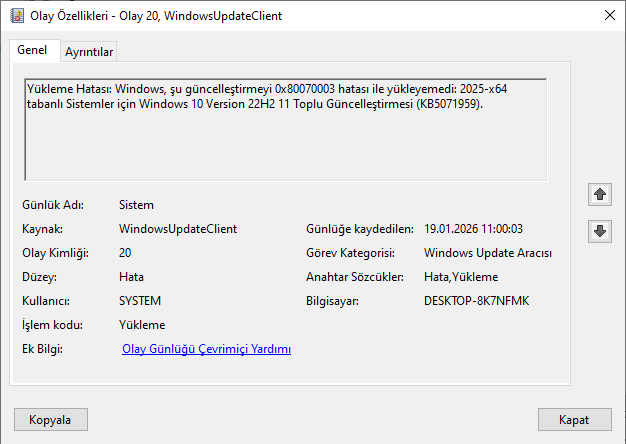626x444 pixels.
Task: Click the Kopyala button
Action: pyautogui.click(x=51, y=420)
